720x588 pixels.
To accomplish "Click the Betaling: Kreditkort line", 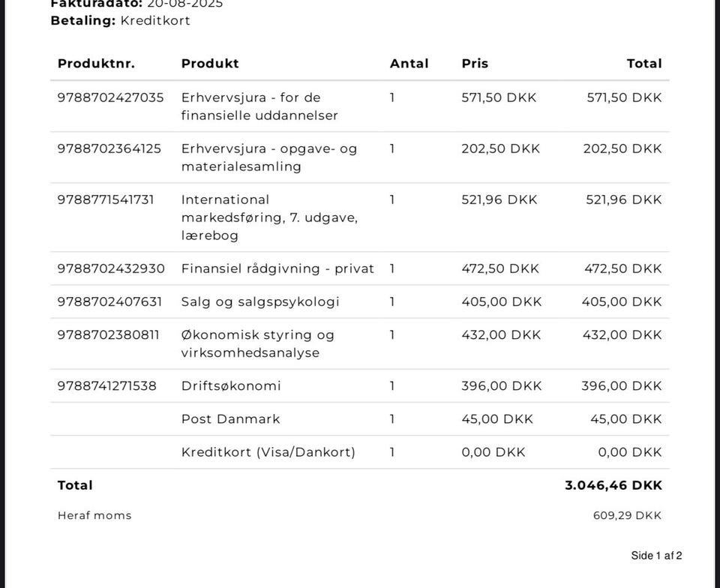I will [x=120, y=20].
